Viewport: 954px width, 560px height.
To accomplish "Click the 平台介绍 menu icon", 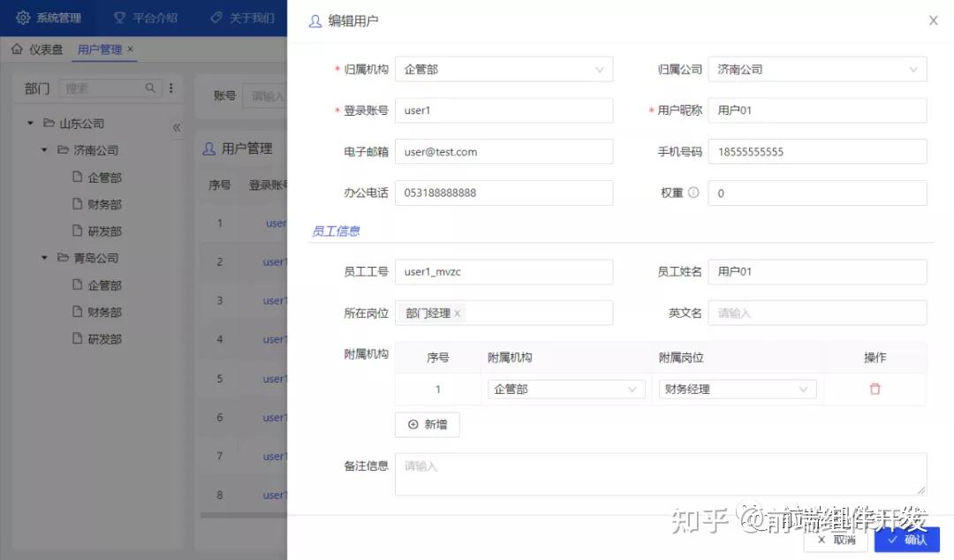I will (x=120, y=17).
